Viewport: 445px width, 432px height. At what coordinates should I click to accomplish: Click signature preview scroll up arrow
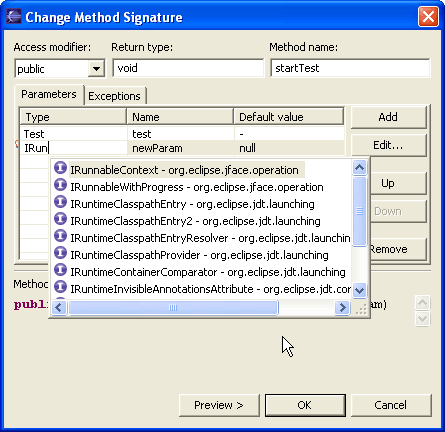pos(422,303)
